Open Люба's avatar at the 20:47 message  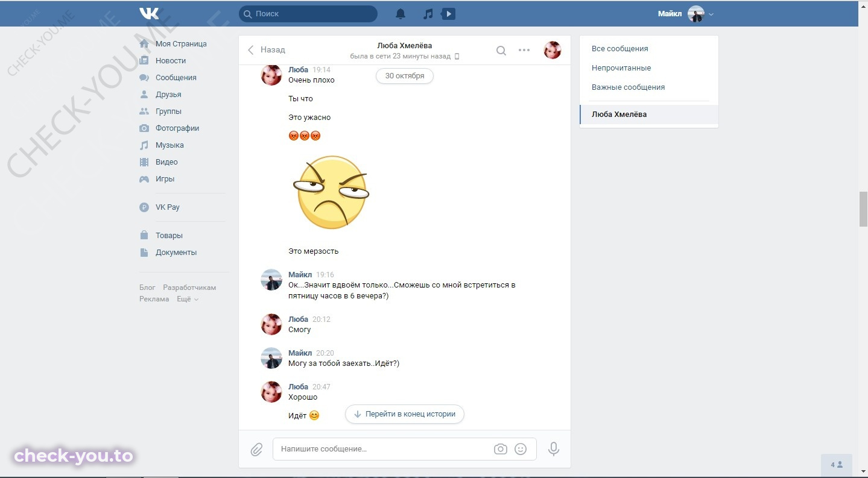tap(271, 392)
